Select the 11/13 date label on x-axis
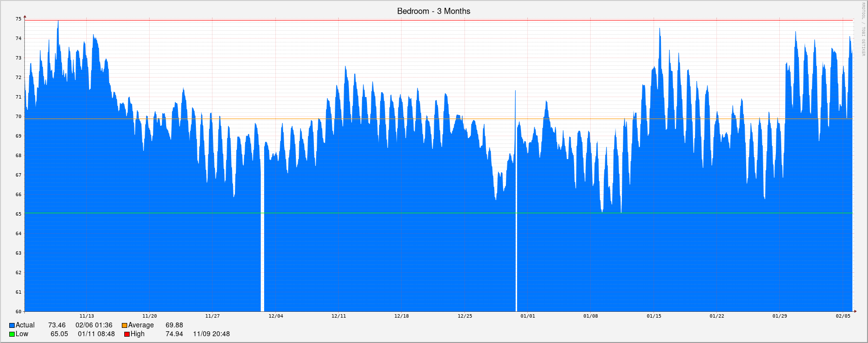The image size is (868, 343). (x=87, y=316)
